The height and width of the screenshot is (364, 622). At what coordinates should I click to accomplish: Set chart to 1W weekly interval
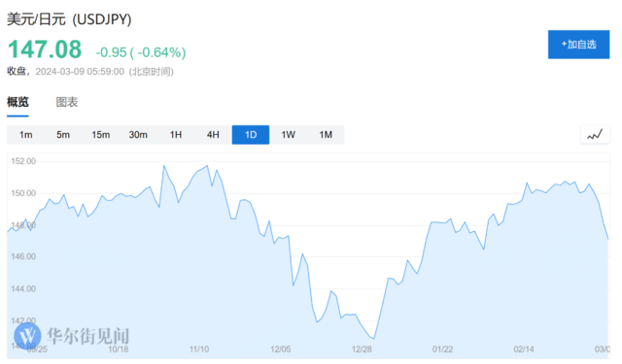tap(289, 135)
